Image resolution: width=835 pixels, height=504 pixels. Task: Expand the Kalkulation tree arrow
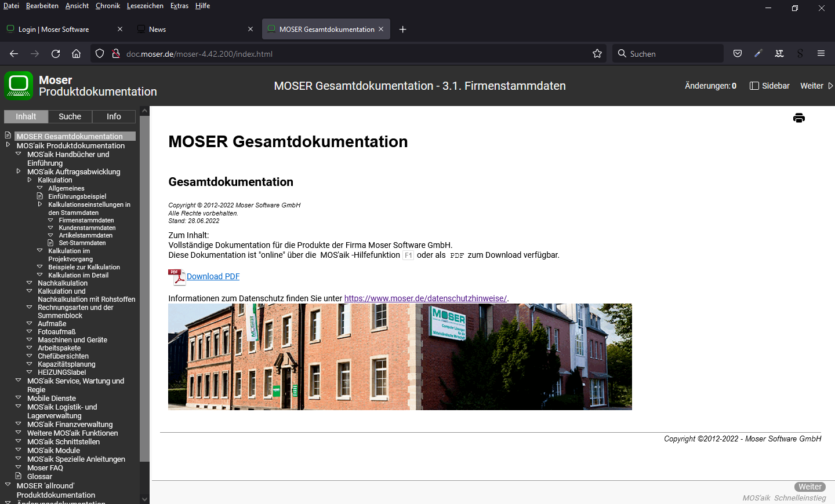(x=29, y=180)
